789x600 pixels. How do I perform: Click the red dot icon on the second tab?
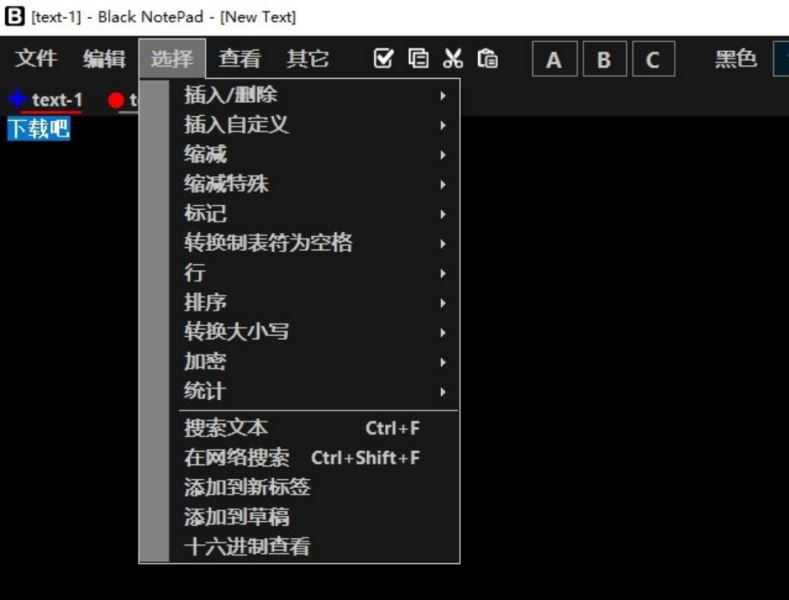(116, 100)
